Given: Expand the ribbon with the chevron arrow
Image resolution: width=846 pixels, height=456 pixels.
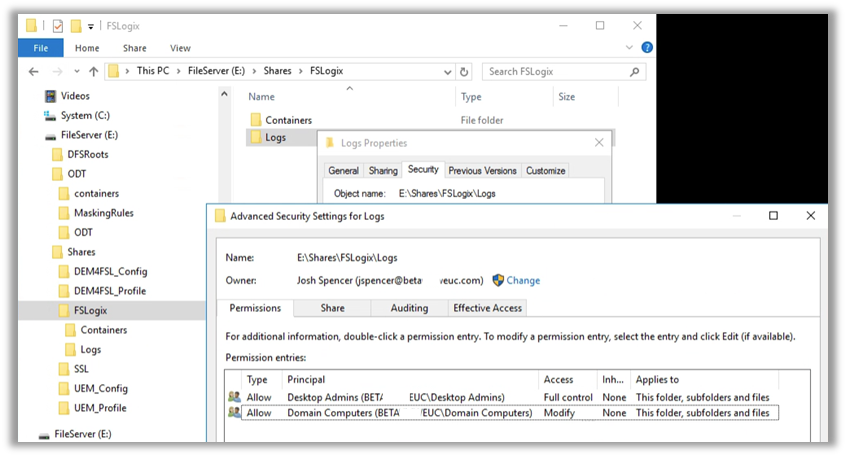Looking at the screenshot, I should [632, 48].
